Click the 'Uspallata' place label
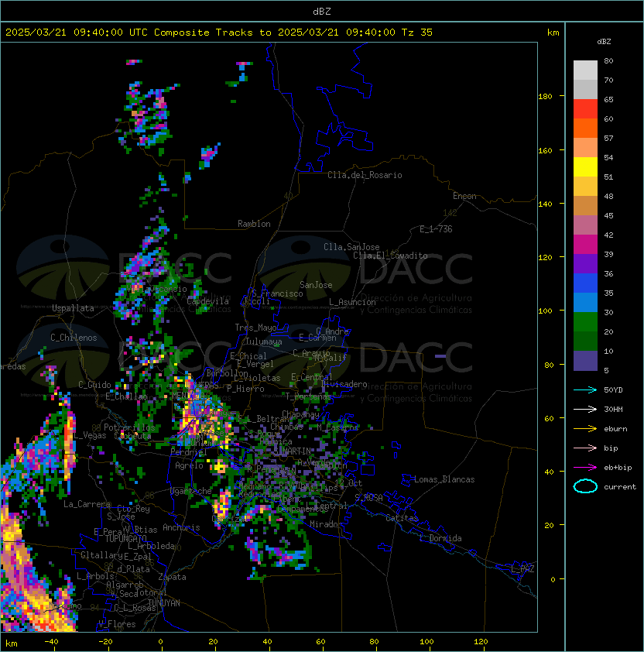644x652 pixels. pyautogui.click(x=73, y=308)
